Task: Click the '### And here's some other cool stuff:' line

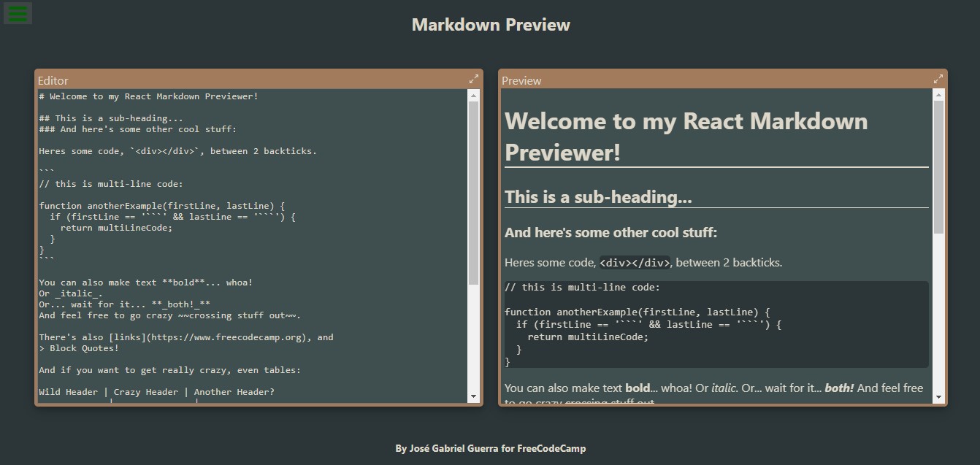Action: point(137,129)
